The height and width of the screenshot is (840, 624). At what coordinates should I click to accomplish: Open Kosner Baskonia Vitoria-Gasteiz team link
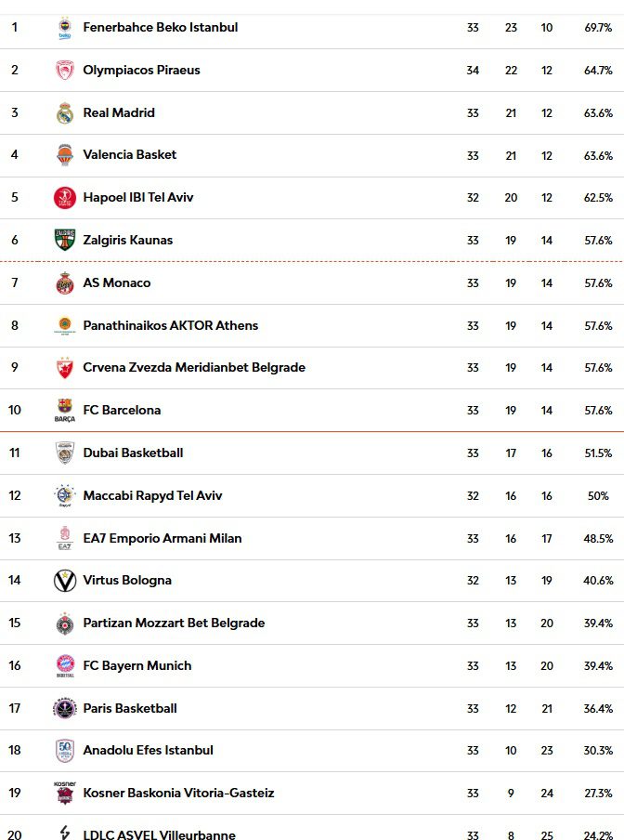tap(178, 794)
